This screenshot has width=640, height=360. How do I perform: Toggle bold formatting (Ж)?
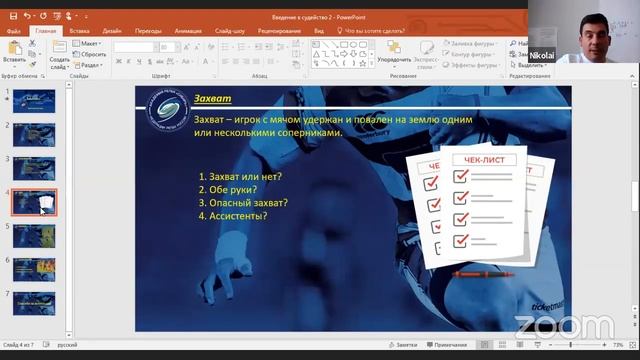tap(118, 62)
